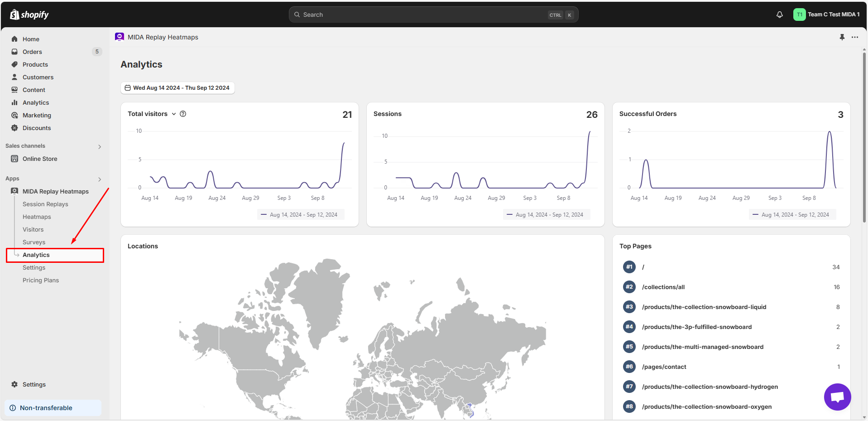Expand the Sales channels section
The height and width of the screenshot is (421, 868).
pos(100,146)
